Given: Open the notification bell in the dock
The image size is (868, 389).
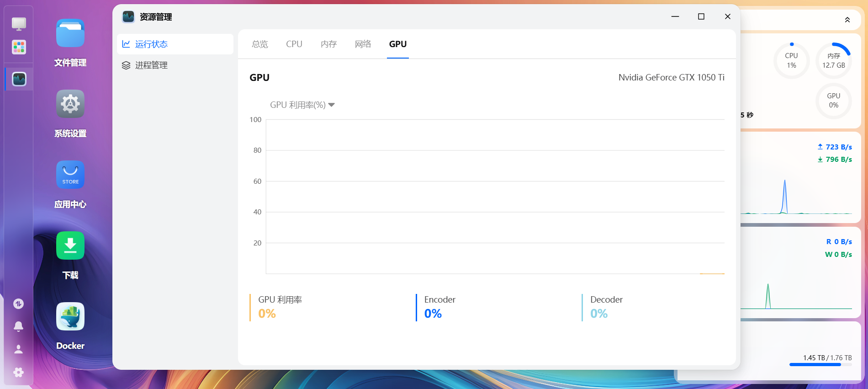Looking at the screenshot, I should pos(18,326).
